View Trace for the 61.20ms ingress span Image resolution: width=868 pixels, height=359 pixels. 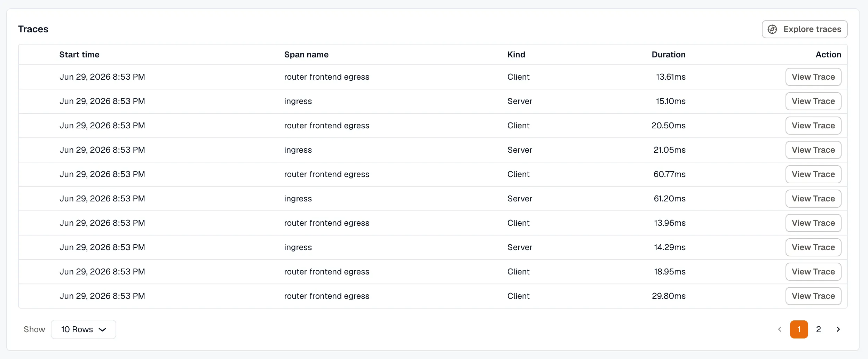[813, 199]
